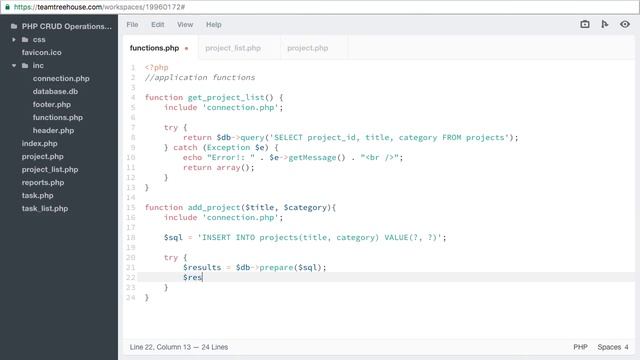Switch to the project_list.php tab
This screenshot has height=360, width=640.
(x=233, y=48)
